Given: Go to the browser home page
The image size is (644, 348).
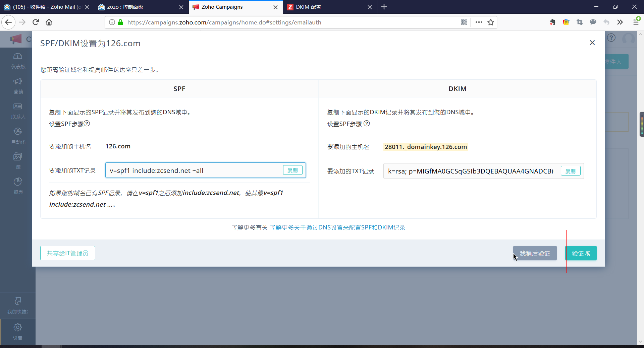Looking at the screenshot, I should tap(49, 22).
